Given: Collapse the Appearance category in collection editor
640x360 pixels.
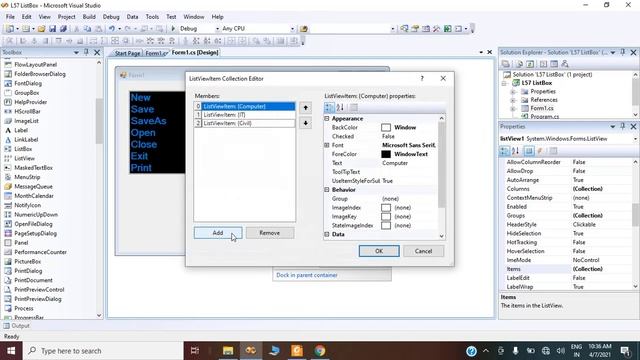Looking at the screenshot, I should coord(327,118).
